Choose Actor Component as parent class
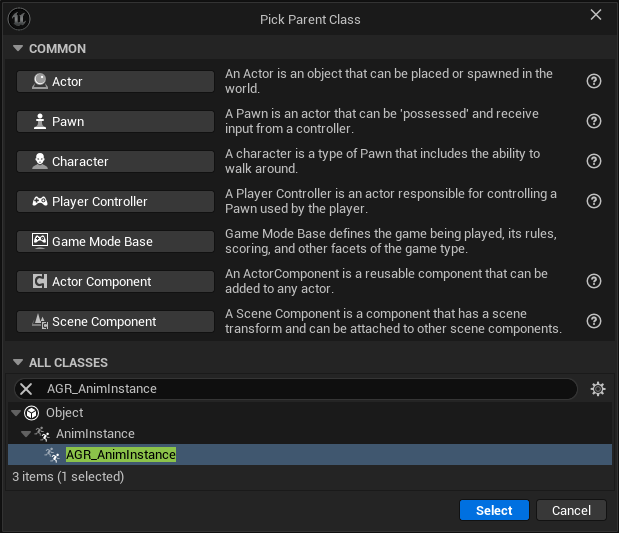Image resolution: width=619 pixels, height=533 pixels. click(x=115, y=282)
